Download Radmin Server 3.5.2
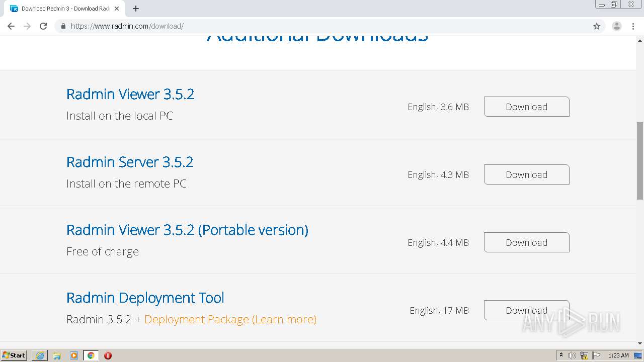This screenshot has width=644, height=362. pyautogui.click(x=526, y=174)
